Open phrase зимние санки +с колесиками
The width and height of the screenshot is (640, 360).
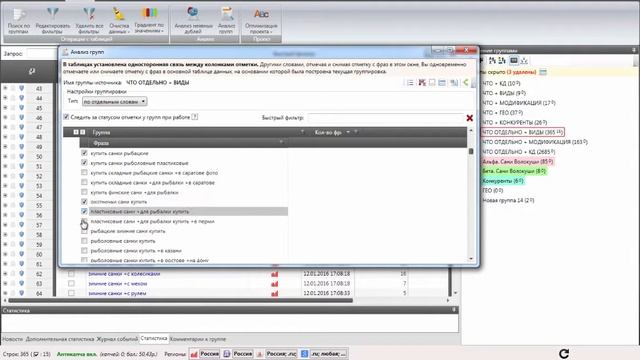tap(124, 274)
